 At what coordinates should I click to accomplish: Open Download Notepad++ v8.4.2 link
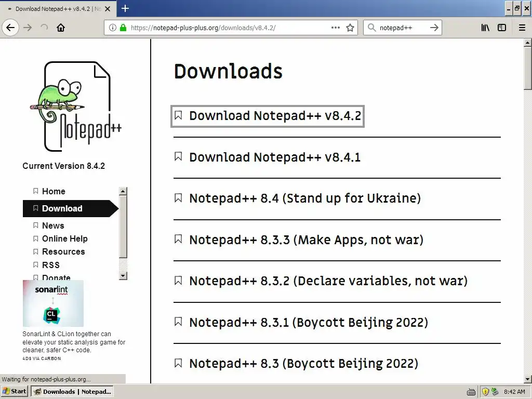(275, 116)
